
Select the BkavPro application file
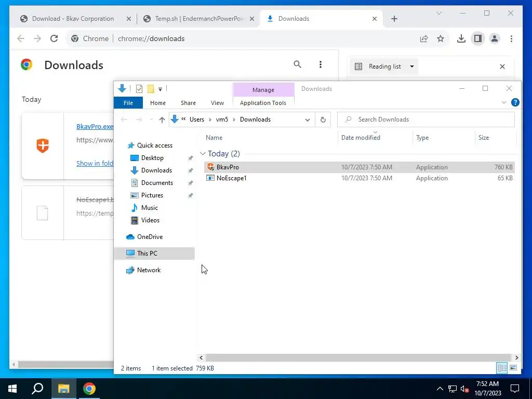point(360,167)
